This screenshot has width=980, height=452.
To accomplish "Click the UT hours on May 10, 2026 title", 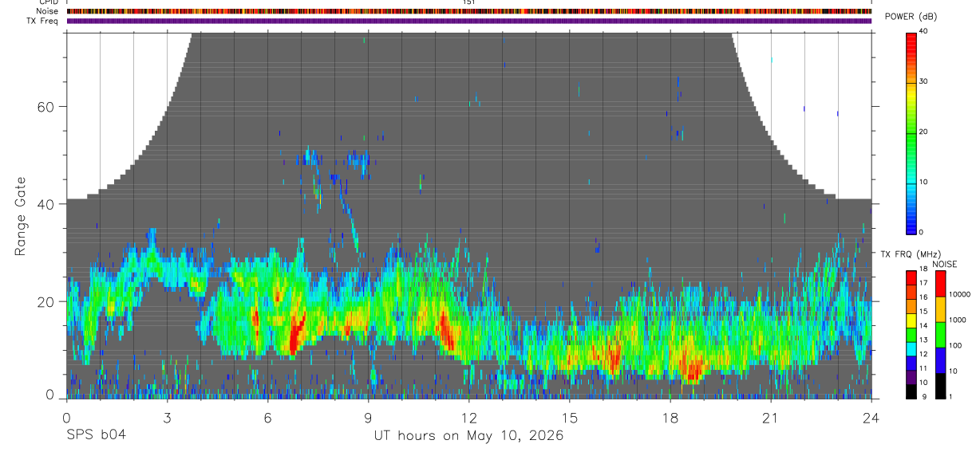I will tap(469, 436).
